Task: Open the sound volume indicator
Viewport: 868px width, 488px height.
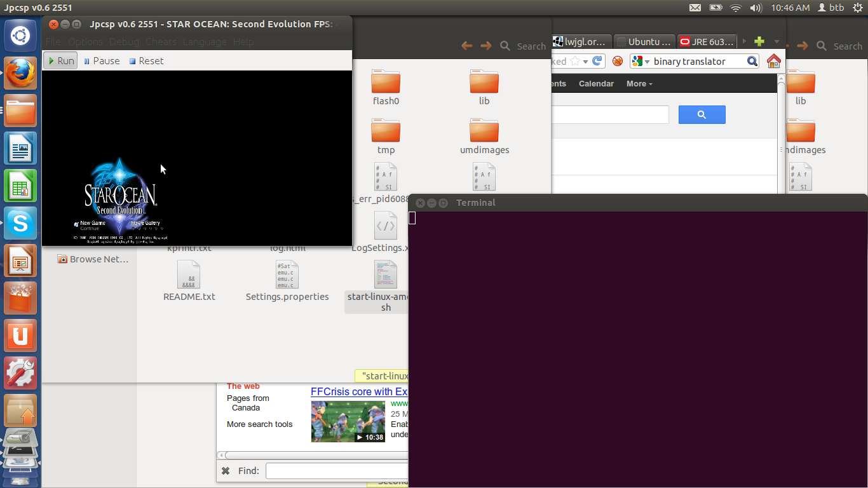Action: point(756,8)
